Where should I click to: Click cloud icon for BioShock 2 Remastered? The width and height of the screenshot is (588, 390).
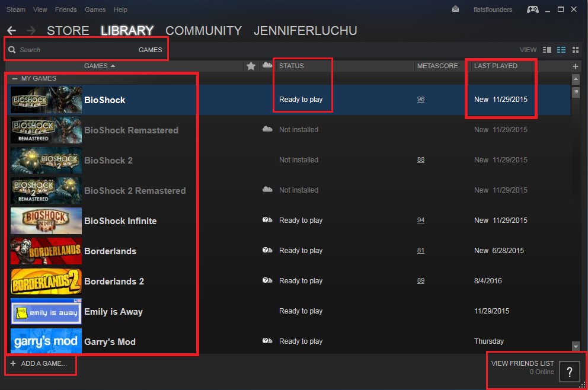click(x=267, y=190)
